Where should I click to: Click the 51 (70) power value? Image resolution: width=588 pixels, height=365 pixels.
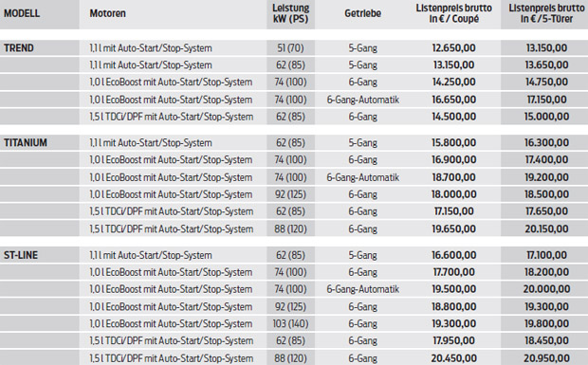tap(290, 48)
